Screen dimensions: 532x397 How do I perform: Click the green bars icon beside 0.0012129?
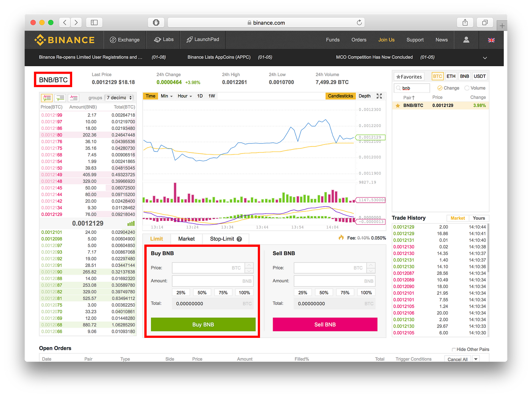(131, 224)
